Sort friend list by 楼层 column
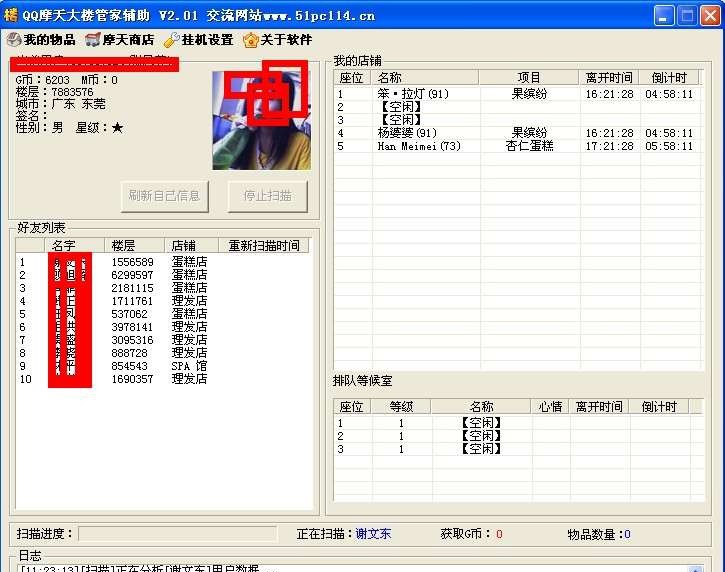Screen dimensions: 725x572 point(134,245)
